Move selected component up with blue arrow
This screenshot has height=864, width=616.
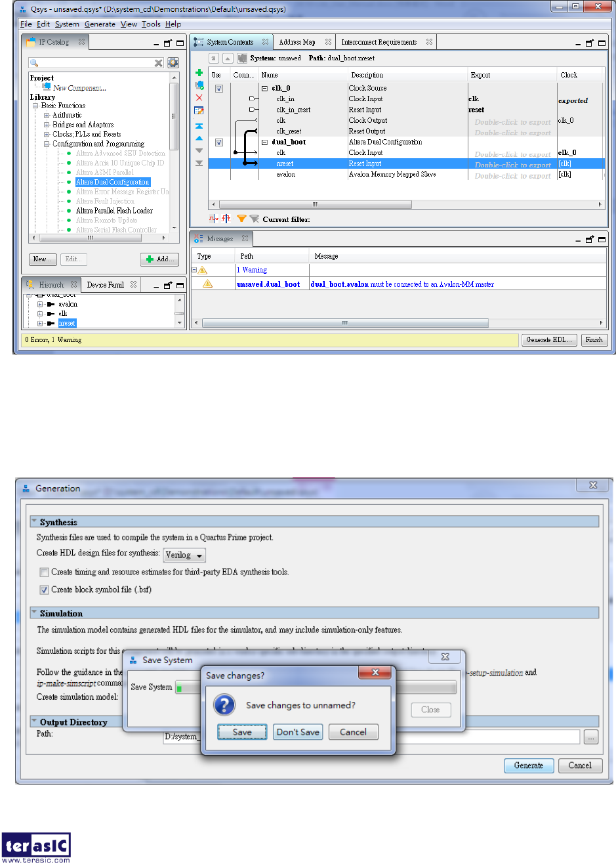point(199,139)
